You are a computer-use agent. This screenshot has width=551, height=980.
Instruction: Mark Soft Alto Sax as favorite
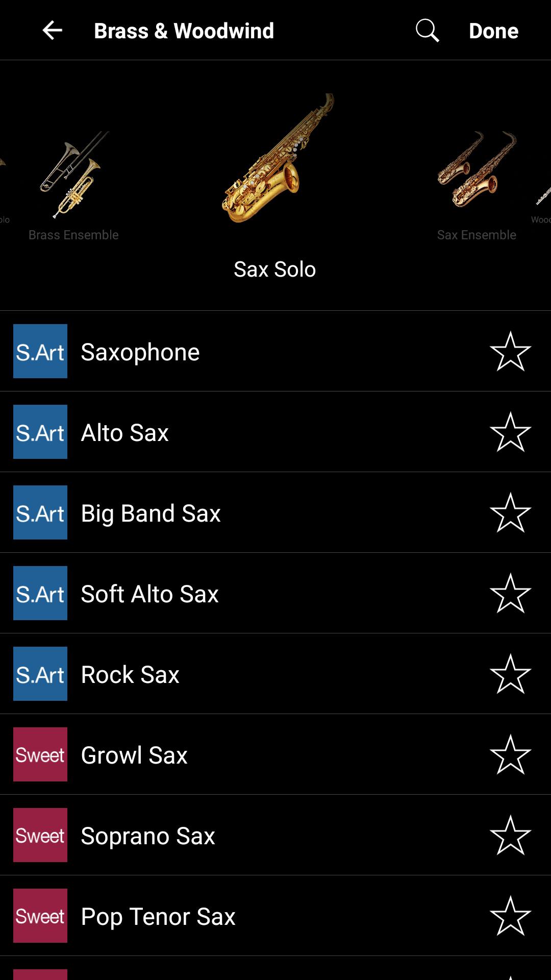(x=510, y=593)
